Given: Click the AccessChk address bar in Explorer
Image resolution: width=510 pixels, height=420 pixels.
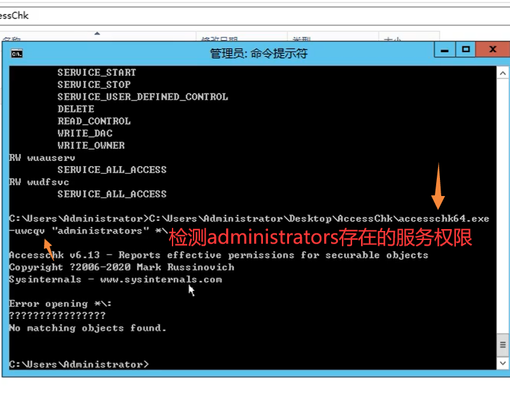Looking at the screenshot, I should click(x=253, y=16).
